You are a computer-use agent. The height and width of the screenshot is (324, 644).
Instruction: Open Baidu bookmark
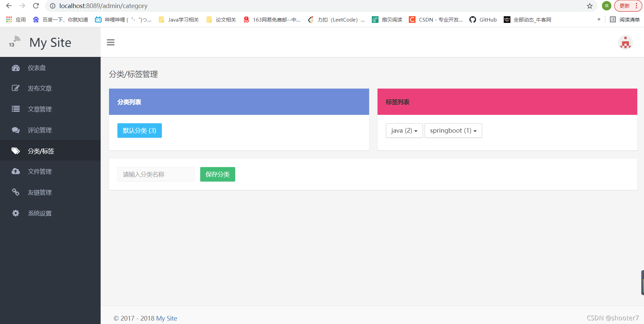pyautogui.click(x=60, y=20)
